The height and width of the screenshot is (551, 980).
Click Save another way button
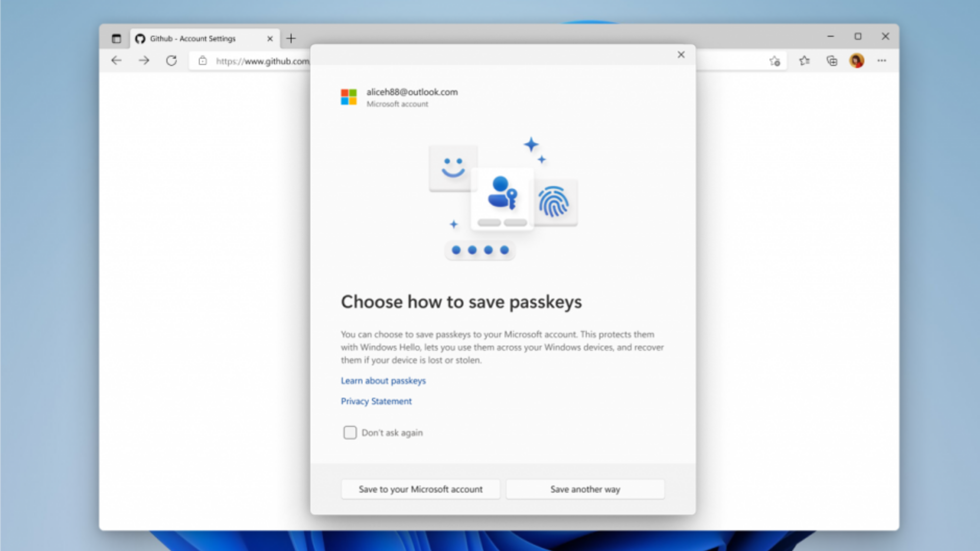click(585, 489)
